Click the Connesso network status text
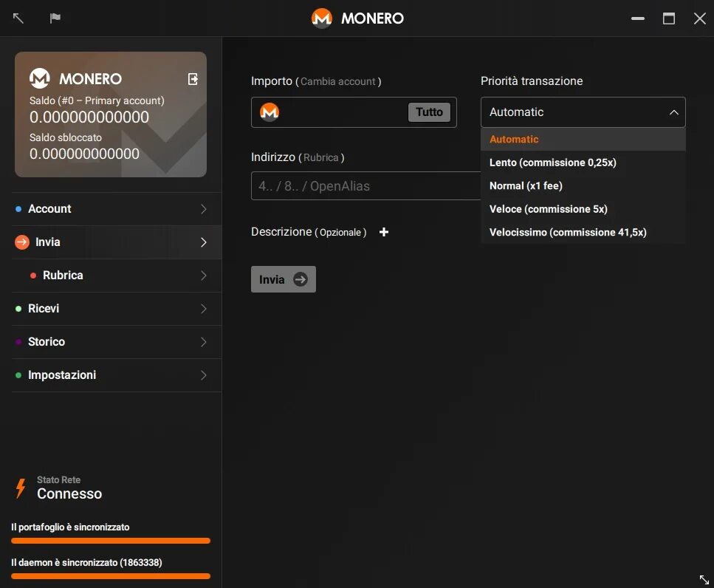Screen dimensions: 714x588 tap(69, 493)
